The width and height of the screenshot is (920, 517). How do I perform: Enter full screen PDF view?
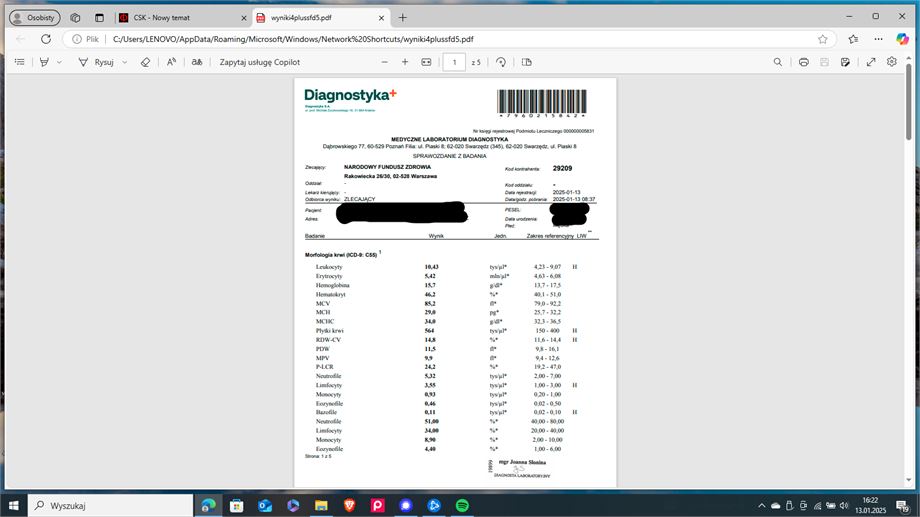click(x=871, y=62)
